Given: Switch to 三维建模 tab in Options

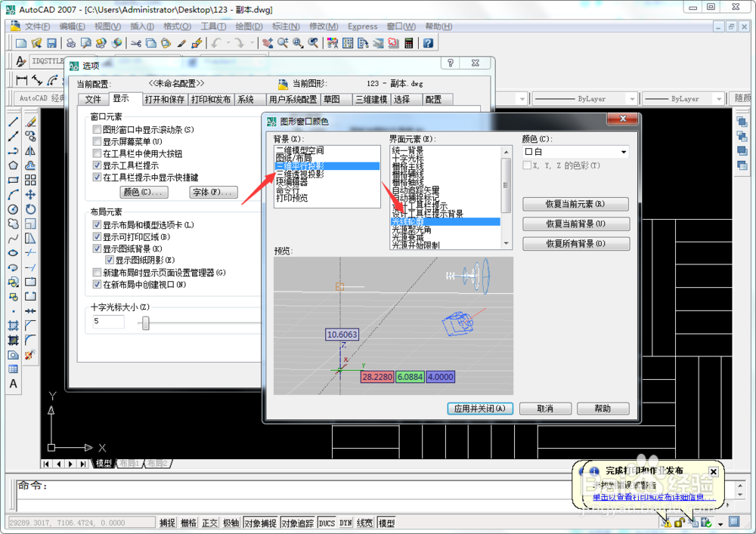Looking at the screenshot, I should [371, 99].
